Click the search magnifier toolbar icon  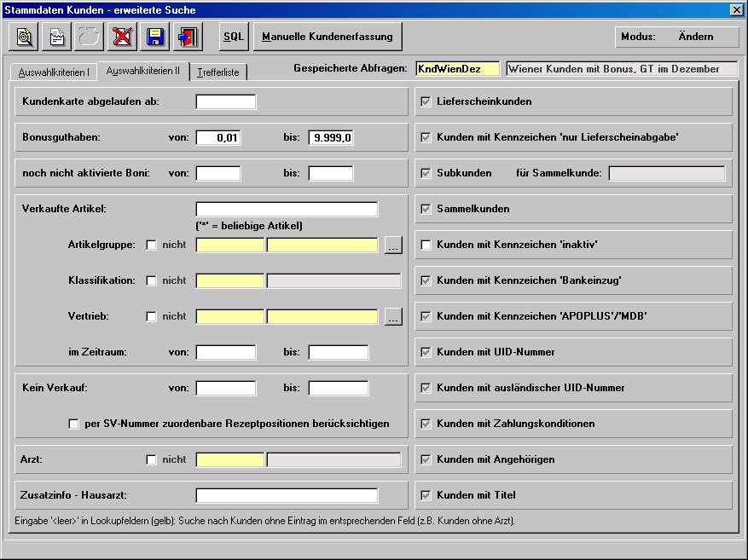coord(25,37)
